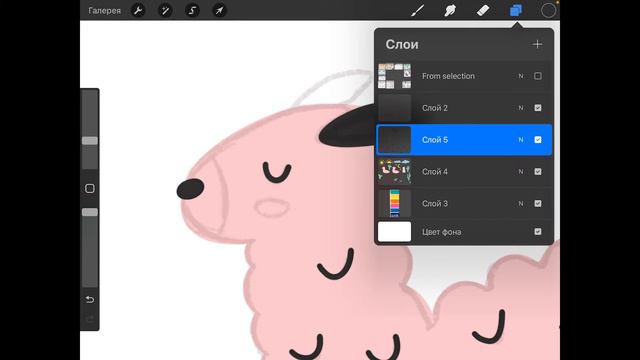Open blend mode N of From selection
This screenshot has height=360, width=640.
pyautogui.click(x=521, y=76)
